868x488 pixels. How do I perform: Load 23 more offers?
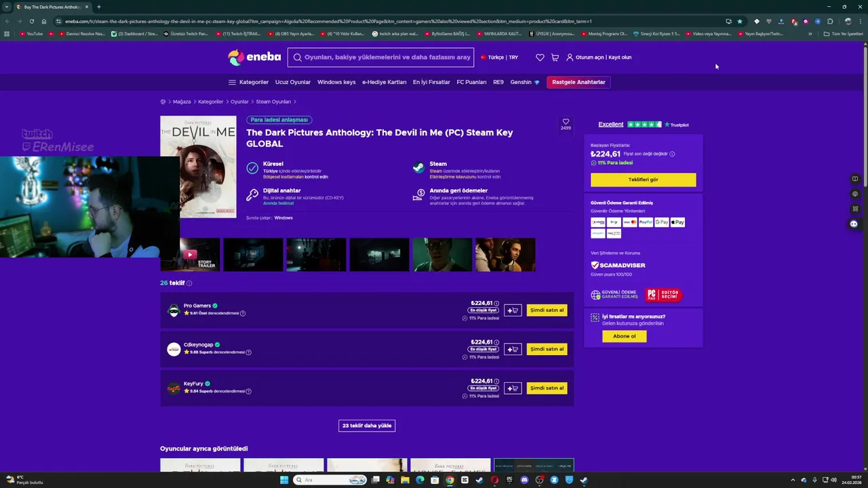coord(367,426)
